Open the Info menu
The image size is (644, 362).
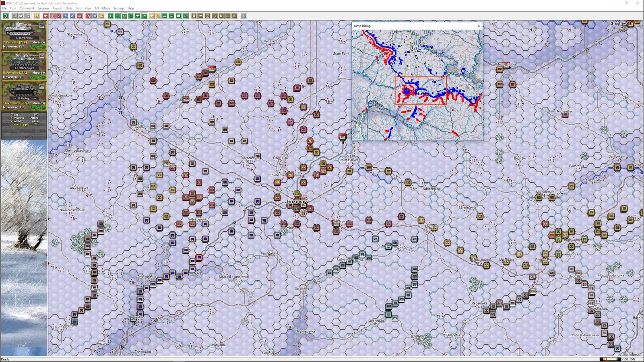coord(78,8)
